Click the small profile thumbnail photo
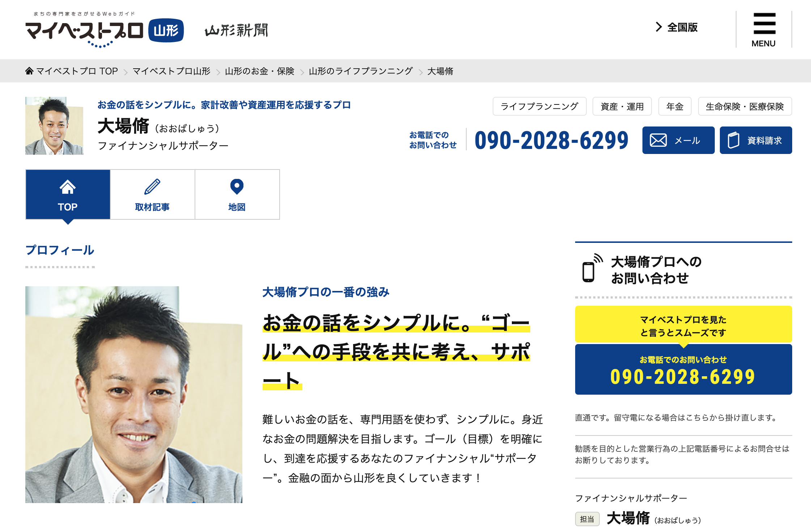 (x=54, y=126)
